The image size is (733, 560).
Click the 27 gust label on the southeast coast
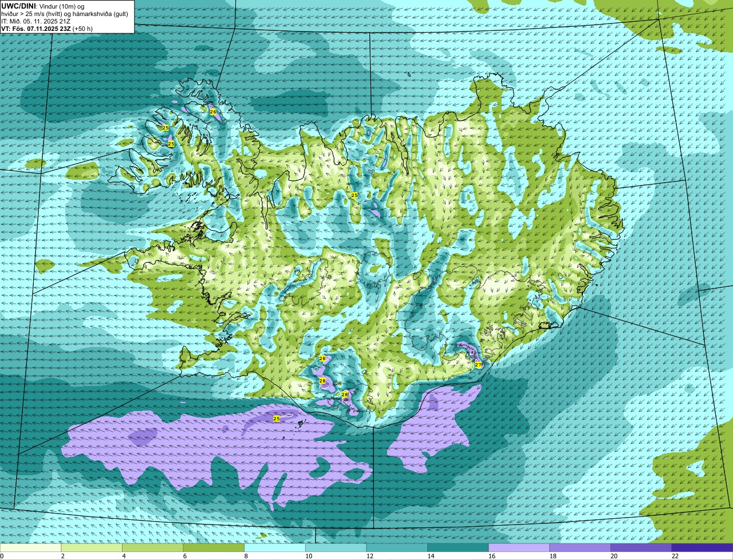(x=478, y=365)
